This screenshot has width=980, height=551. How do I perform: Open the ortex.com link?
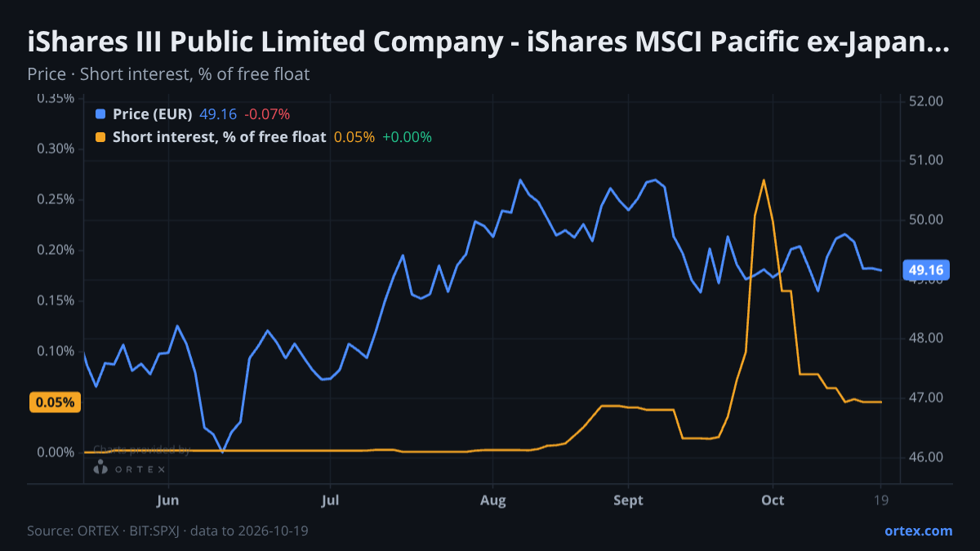[919, 531]
